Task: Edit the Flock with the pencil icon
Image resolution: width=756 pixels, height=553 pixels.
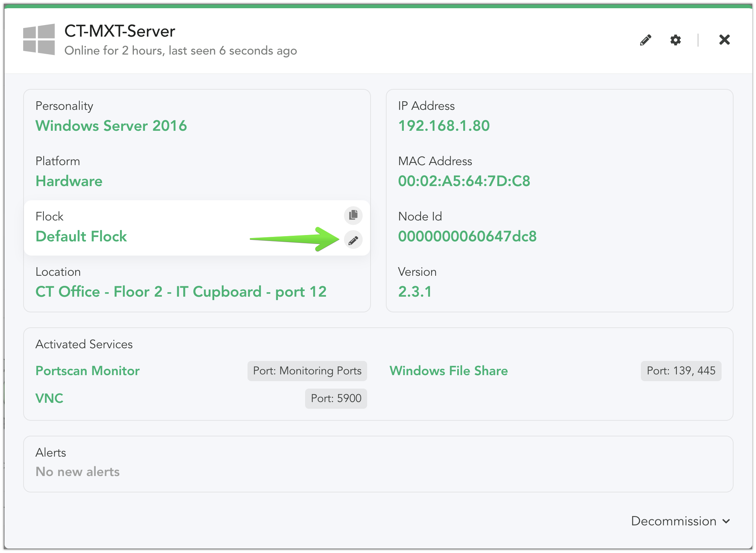Action: pos(353,240)
